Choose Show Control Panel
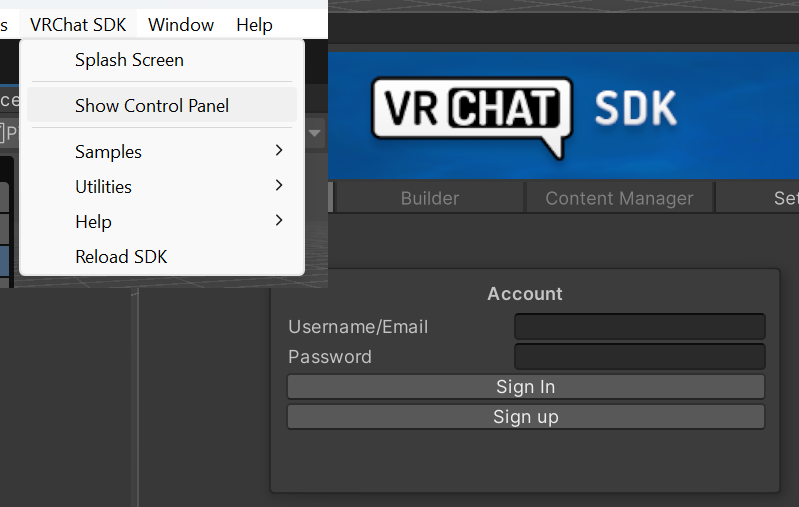 (162, 105)
